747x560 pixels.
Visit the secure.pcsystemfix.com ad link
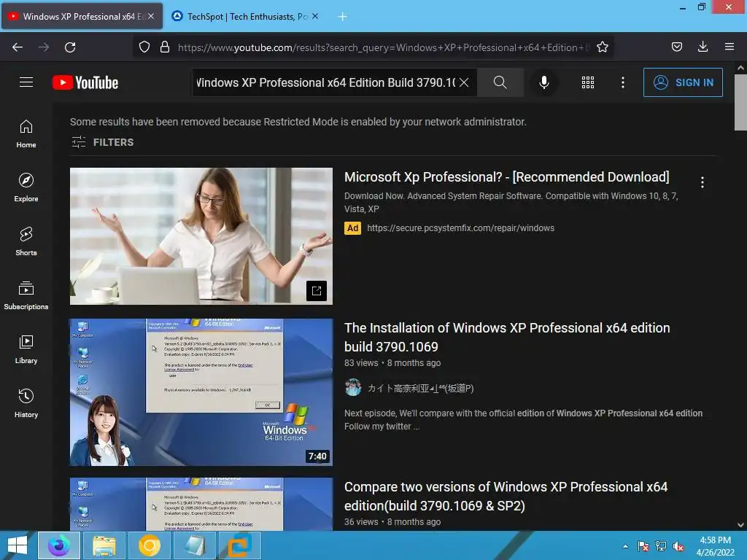pos(460,228)
